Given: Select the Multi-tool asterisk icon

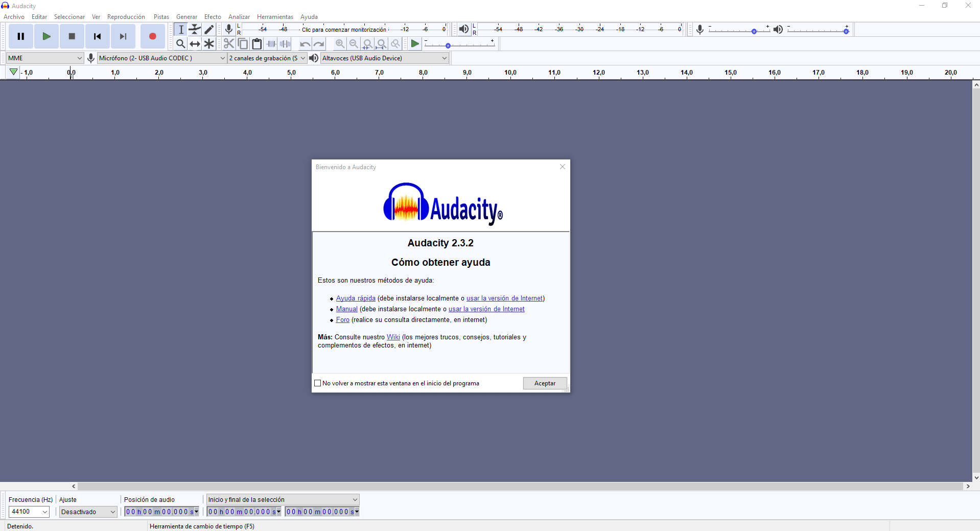Looking at the screenshot, I should [x=209, y=44].
